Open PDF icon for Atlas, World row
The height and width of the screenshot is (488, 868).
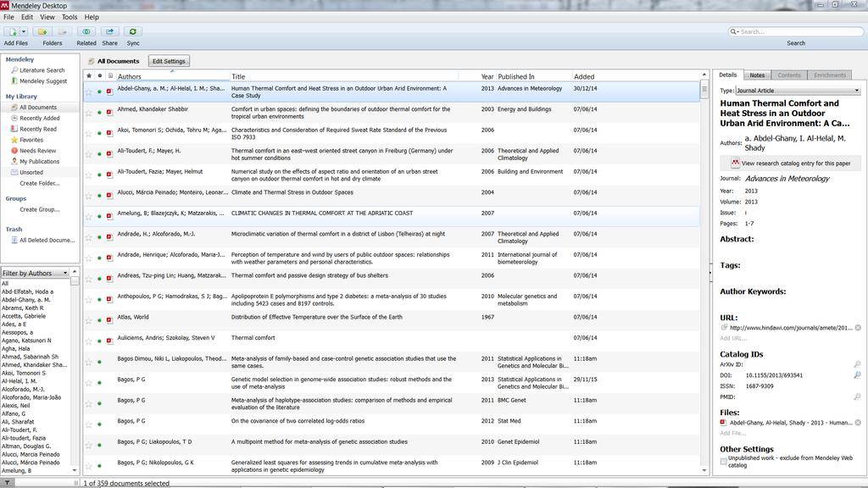109,320
